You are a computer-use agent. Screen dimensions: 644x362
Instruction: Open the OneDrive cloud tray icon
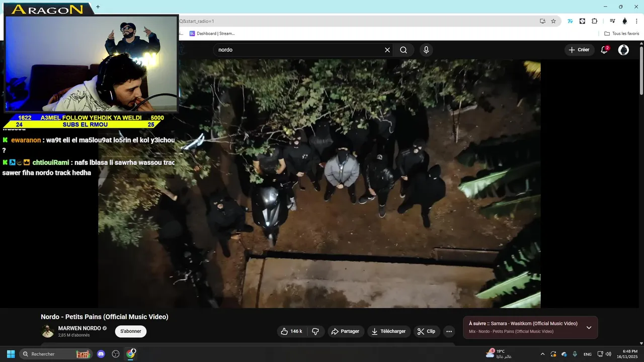pos(564,354)
